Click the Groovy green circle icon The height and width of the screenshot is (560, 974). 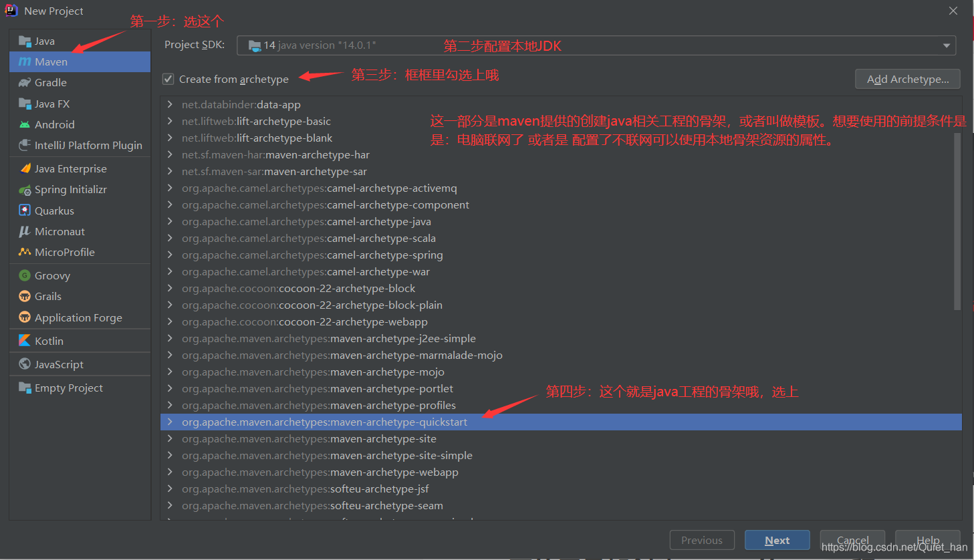pos(25,275)
